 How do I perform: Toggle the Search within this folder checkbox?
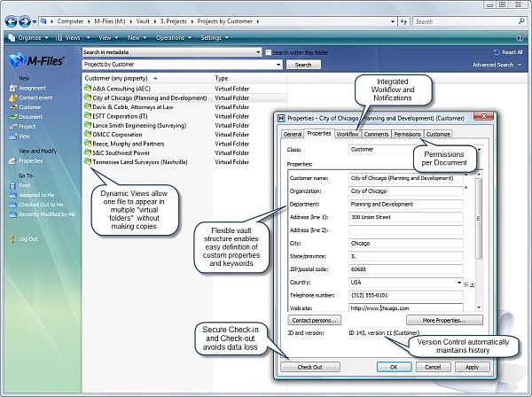point(268,52)
